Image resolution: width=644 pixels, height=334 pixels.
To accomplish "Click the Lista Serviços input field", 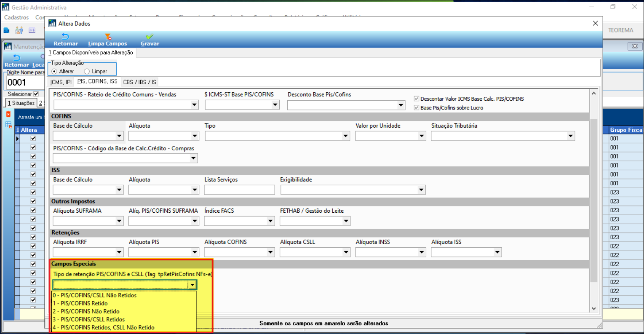I will click(239, 190).
